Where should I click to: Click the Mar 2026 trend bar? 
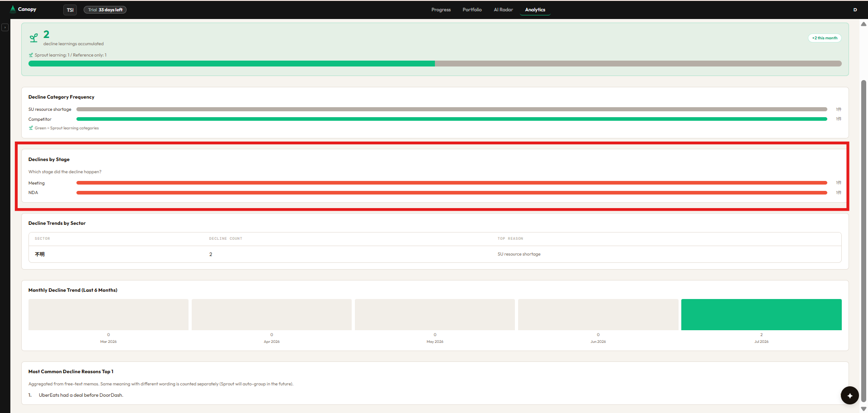point(108,314)
